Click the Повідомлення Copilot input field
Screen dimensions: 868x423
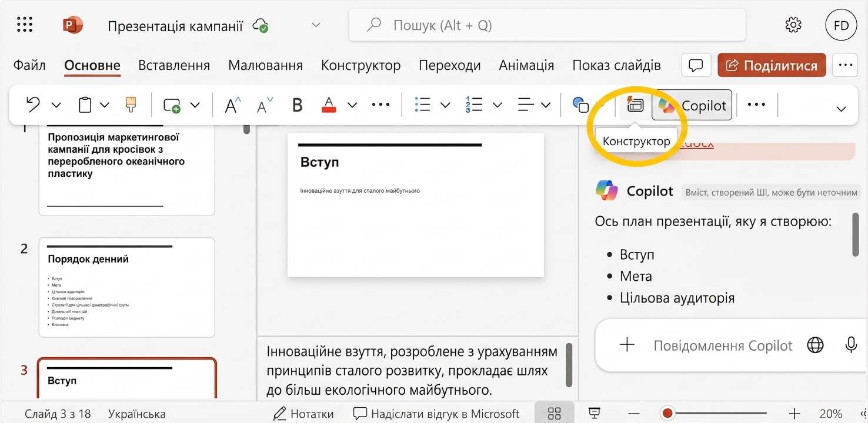click(x=723, y=345)
